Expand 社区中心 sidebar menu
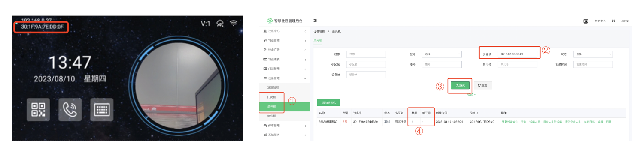Screen dimensions: 644x156 285,31
